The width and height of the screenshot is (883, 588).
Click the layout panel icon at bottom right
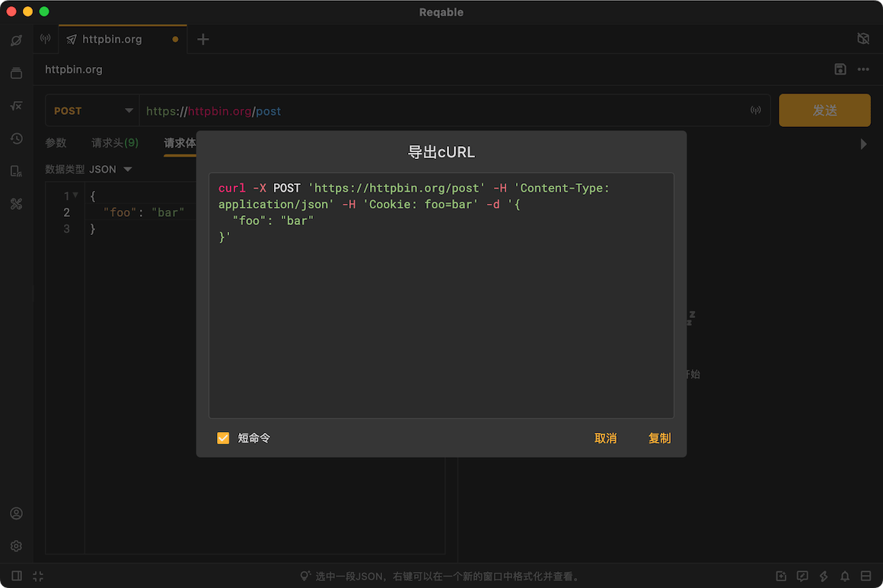coord(866,576)
